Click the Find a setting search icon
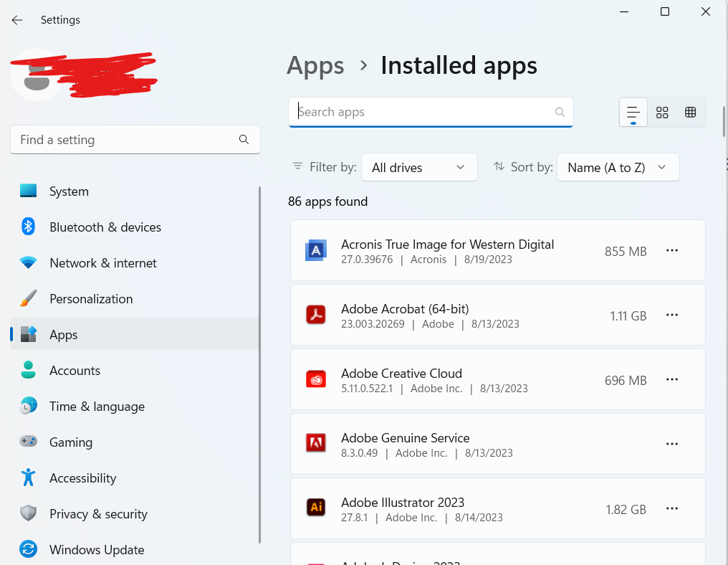 coord(244,139)
